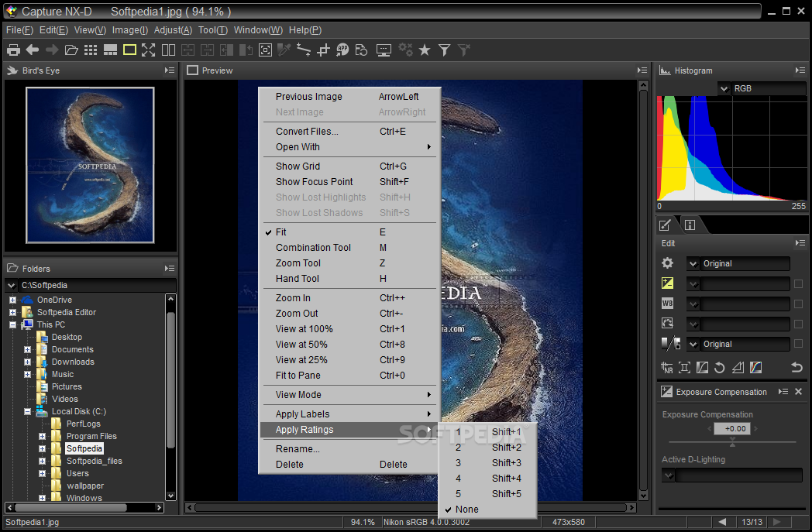Viewport: 812px width, 532px height.
Task: Click the focus point display icon
Action: 265,50
